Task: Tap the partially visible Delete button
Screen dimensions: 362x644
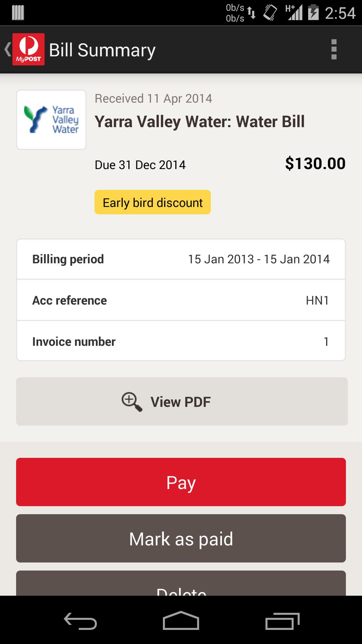Action: coord(181,585)
